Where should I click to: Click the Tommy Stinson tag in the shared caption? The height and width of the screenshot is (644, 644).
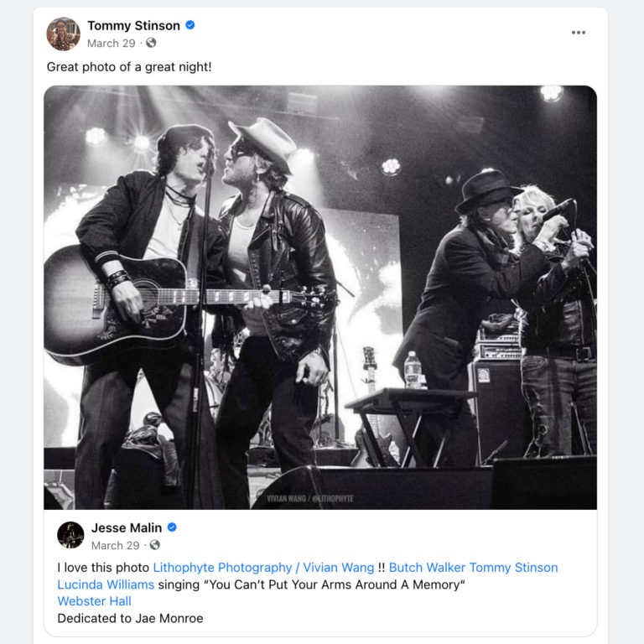(513, 568)
